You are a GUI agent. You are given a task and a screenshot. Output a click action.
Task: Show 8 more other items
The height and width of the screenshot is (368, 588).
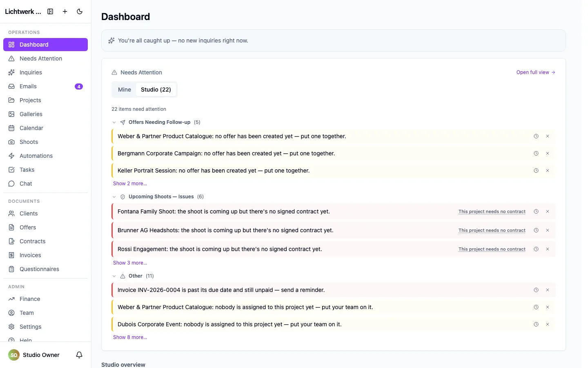(x=130, y=337)
